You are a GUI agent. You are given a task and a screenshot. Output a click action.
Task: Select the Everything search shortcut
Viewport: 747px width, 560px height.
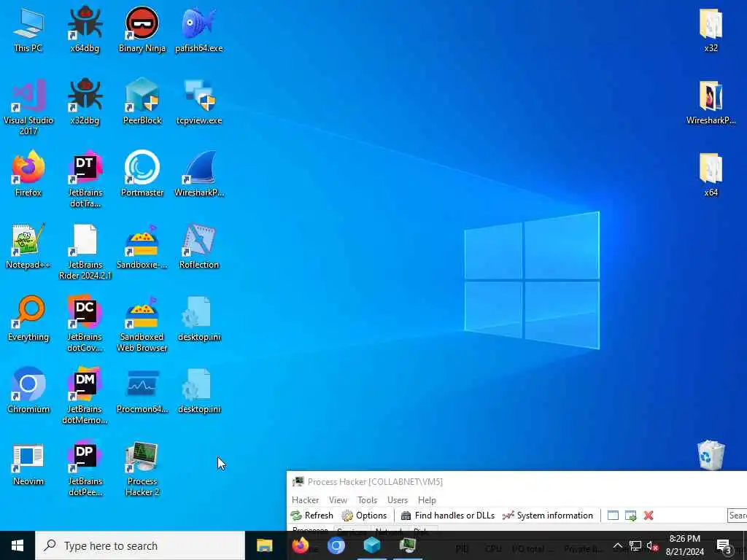[x=28, y=319]
